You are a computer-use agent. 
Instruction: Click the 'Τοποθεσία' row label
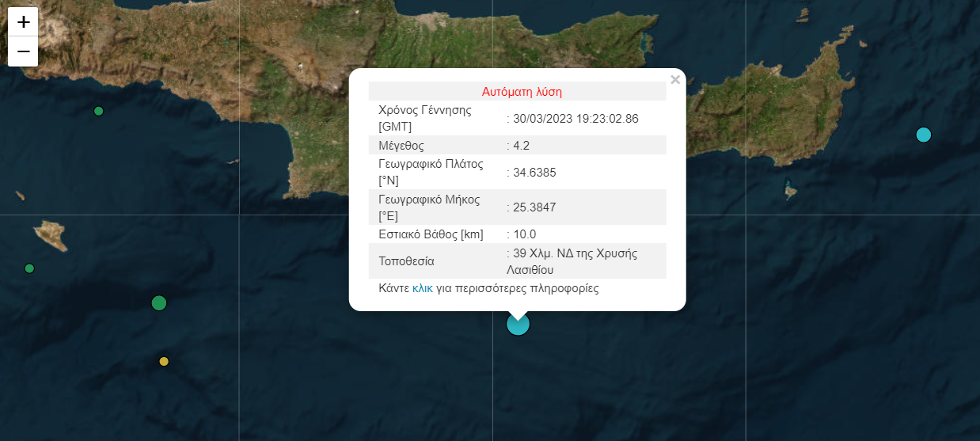coord(407,261)
